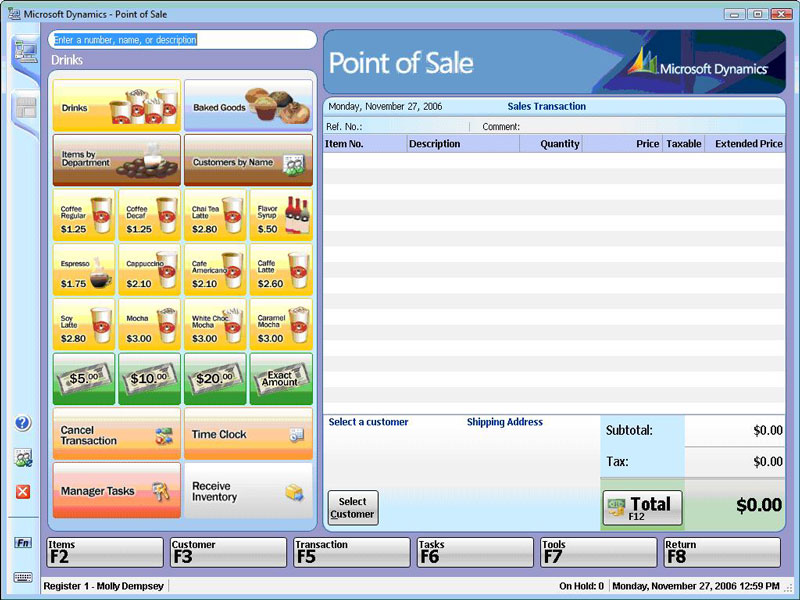This screenshot has width=800, height=600.
Task: Open Customers by Name lookup
Action: 248,158
